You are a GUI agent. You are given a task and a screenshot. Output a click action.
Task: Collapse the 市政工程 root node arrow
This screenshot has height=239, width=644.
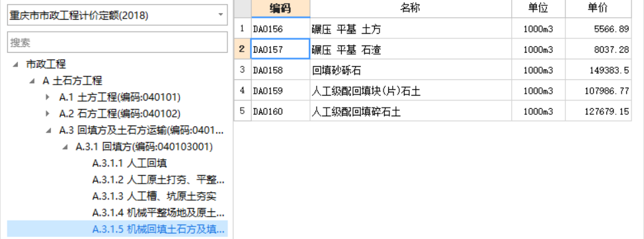[16, 64]
